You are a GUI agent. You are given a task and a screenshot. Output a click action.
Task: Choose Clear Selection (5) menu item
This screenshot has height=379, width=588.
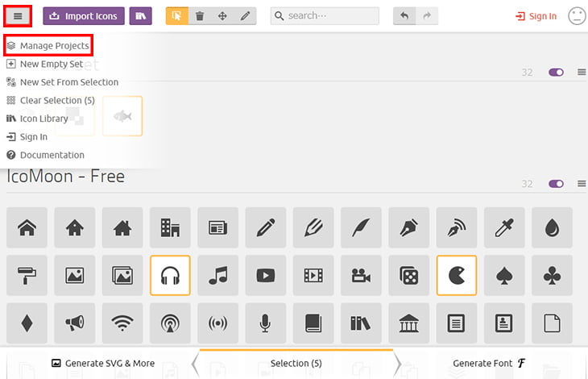[x=56, y=100]
